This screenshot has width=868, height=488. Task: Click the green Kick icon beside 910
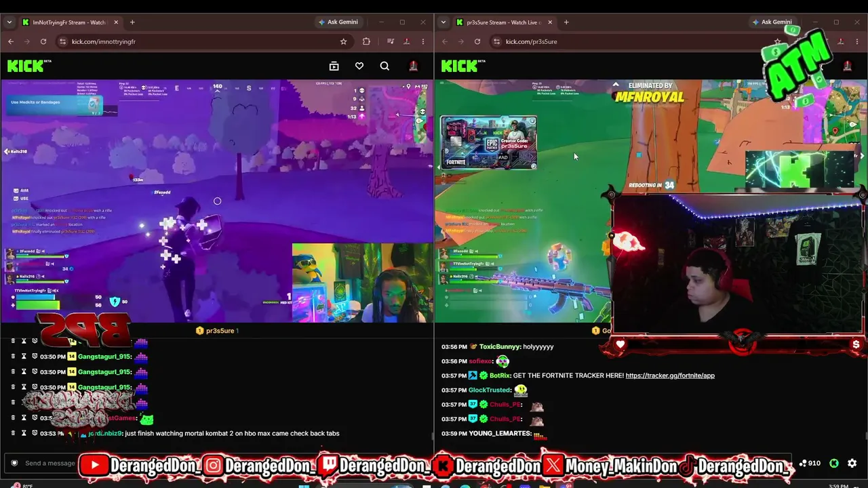coord(834,464)
